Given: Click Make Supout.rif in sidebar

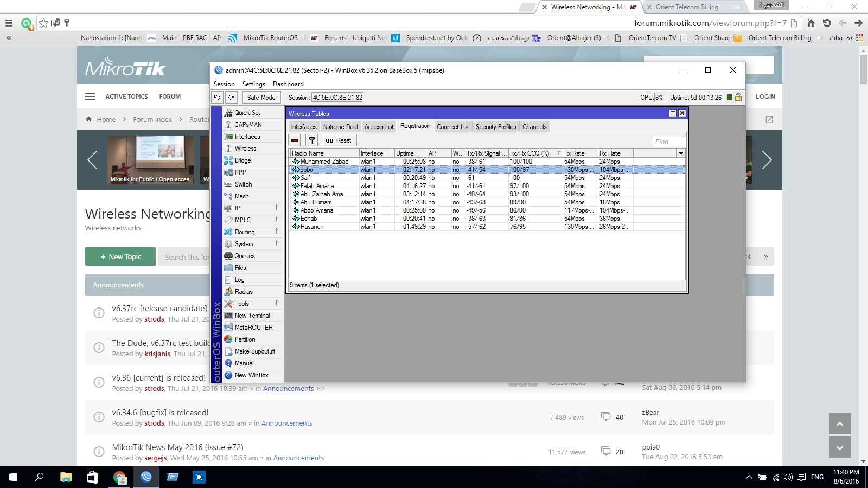Looking at the screenshot, I should 254,351.
